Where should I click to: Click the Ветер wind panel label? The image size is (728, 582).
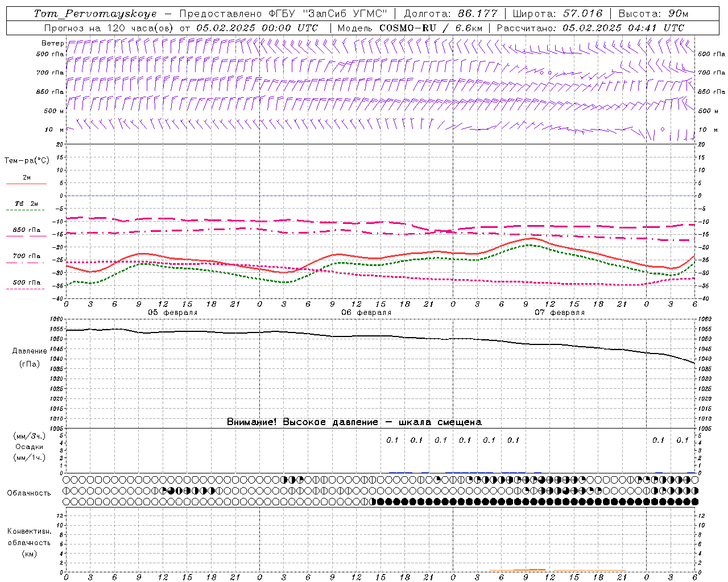coord(52,43)
